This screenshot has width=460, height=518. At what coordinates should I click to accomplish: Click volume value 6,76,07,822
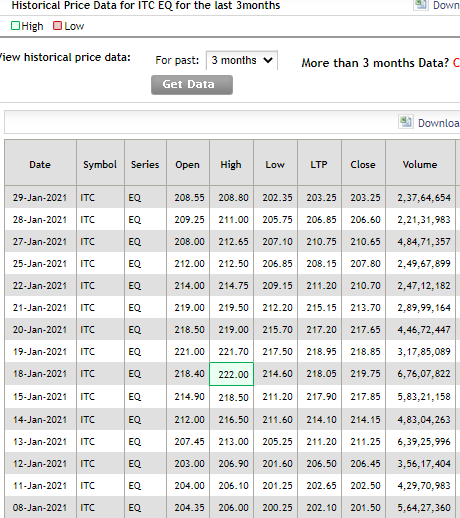pos(424,374)
